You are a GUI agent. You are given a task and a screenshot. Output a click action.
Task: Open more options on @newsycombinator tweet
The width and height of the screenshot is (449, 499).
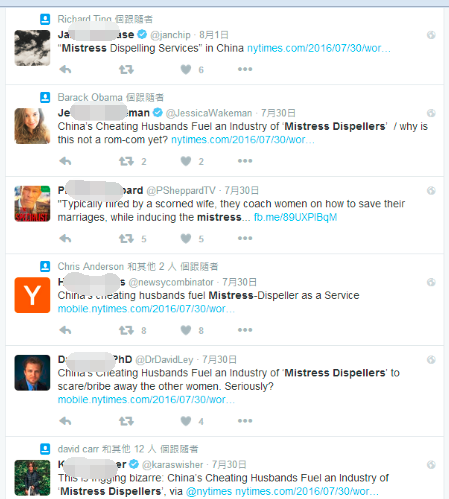pos(245,330)
